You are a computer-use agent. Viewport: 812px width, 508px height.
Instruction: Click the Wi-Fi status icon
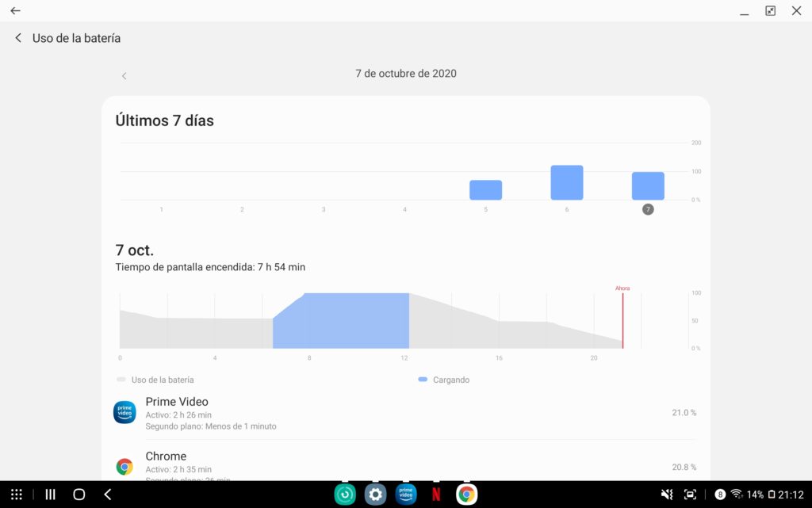click(737, 495)
